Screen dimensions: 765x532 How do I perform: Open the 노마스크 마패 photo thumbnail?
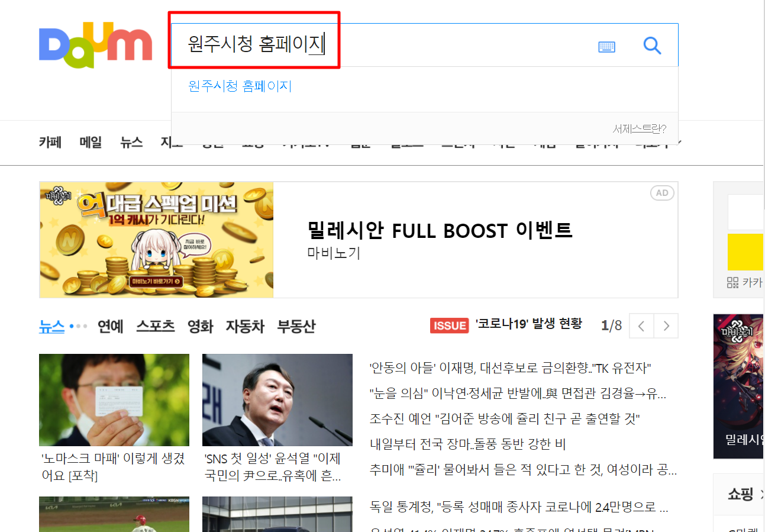(114, 400)
